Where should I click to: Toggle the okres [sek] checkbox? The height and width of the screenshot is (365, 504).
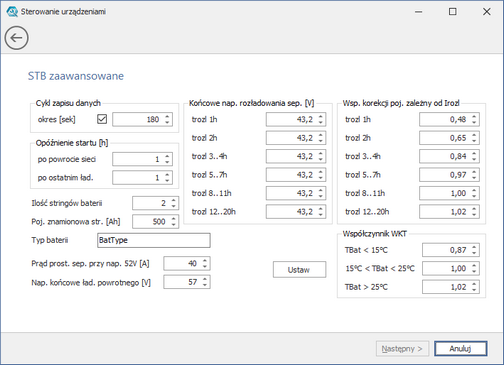102,119
